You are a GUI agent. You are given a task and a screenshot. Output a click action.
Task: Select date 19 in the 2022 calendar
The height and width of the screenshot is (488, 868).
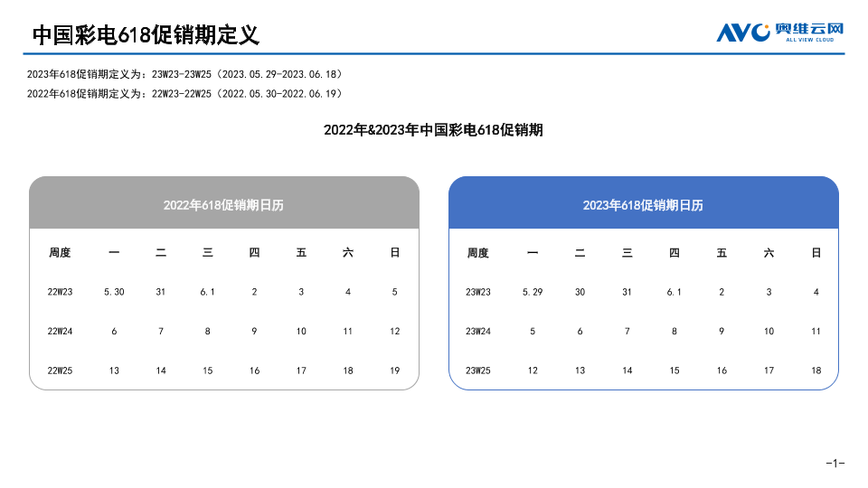click(x=394, y=371)
